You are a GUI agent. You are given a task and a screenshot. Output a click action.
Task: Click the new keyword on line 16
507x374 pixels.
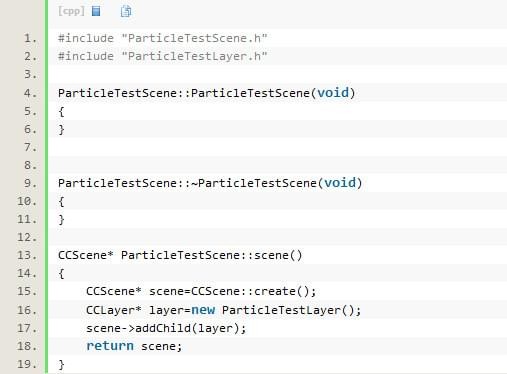tap(203, 310)
